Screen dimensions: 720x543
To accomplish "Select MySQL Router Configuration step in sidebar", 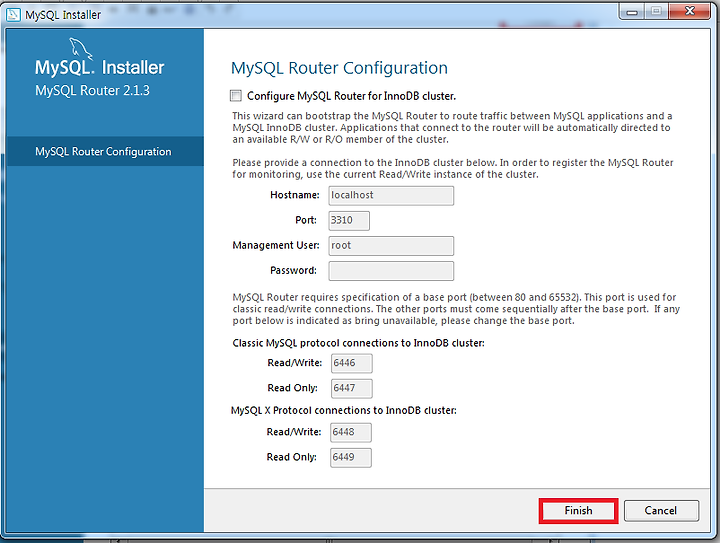I will click(x=105, y=151).
